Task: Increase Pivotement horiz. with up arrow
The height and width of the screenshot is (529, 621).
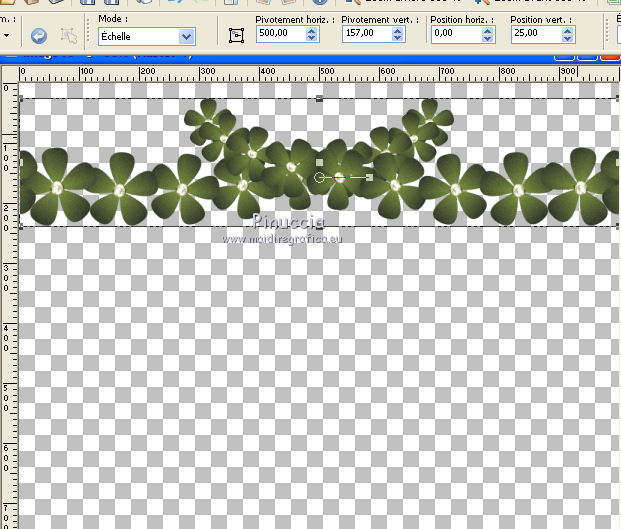Action: [312, 30]
